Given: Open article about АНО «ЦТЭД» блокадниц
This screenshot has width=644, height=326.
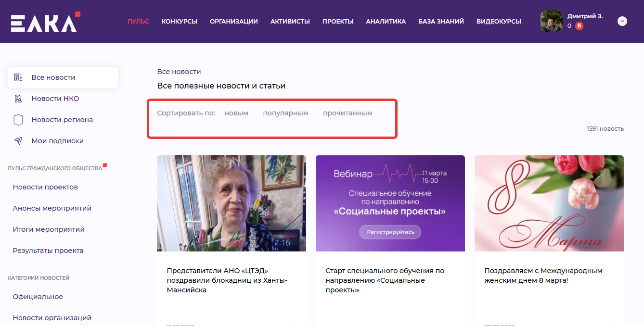Looking at the screenshot, I should [227, 280].
